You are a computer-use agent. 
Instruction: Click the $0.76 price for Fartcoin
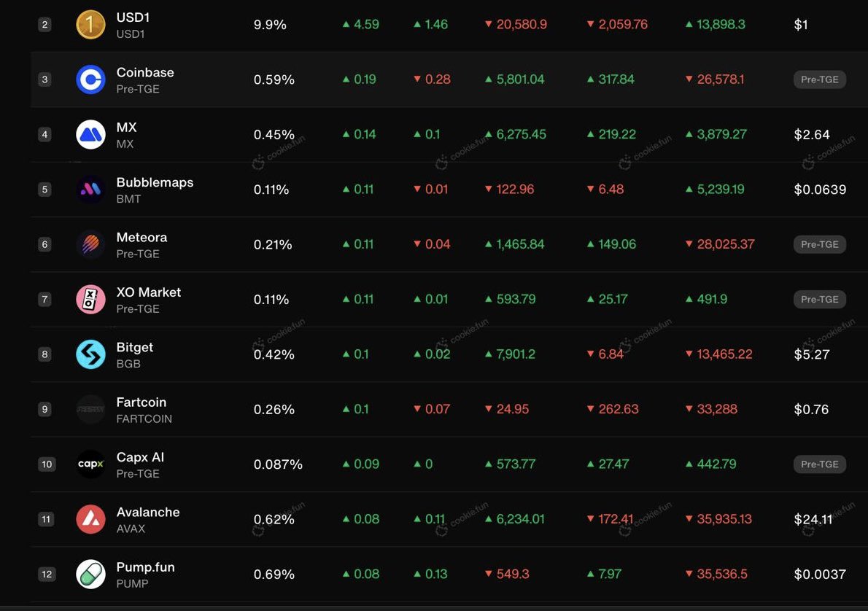tap(811, 410)
